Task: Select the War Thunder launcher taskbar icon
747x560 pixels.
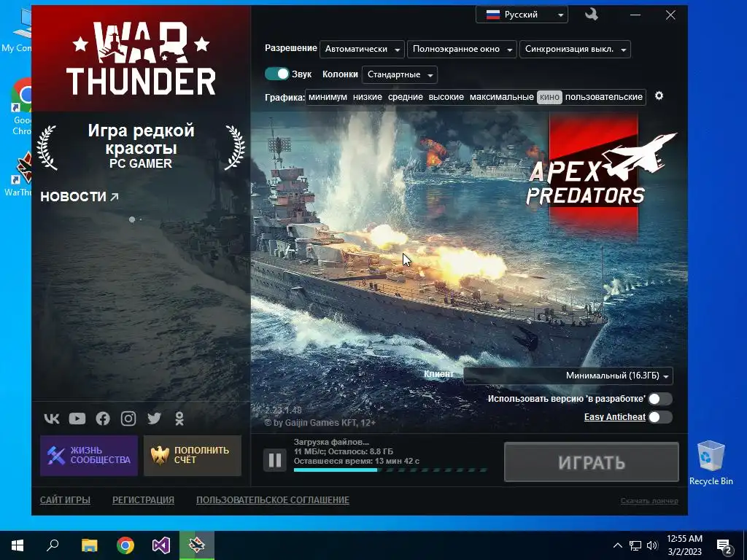Action: click(x=197, y=545)
